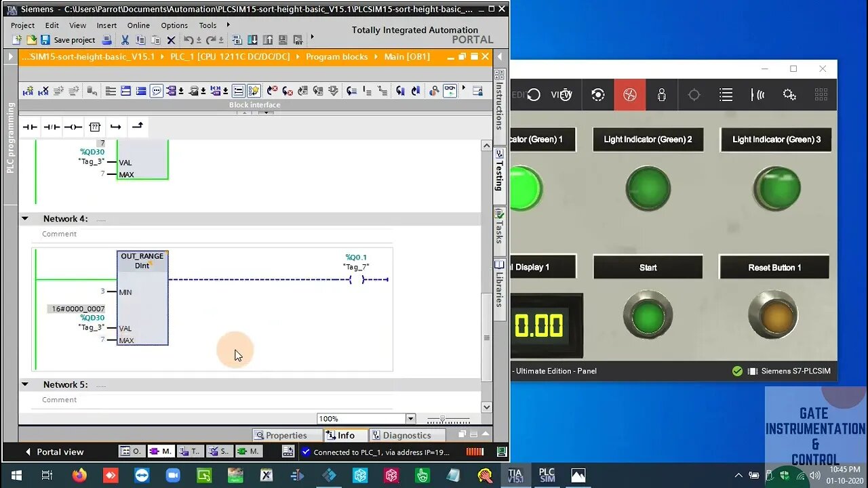This screenshot has width=868, height=488.
Task: Open Firefox from the Windows taskbar
Action: (x=79, y=476)
